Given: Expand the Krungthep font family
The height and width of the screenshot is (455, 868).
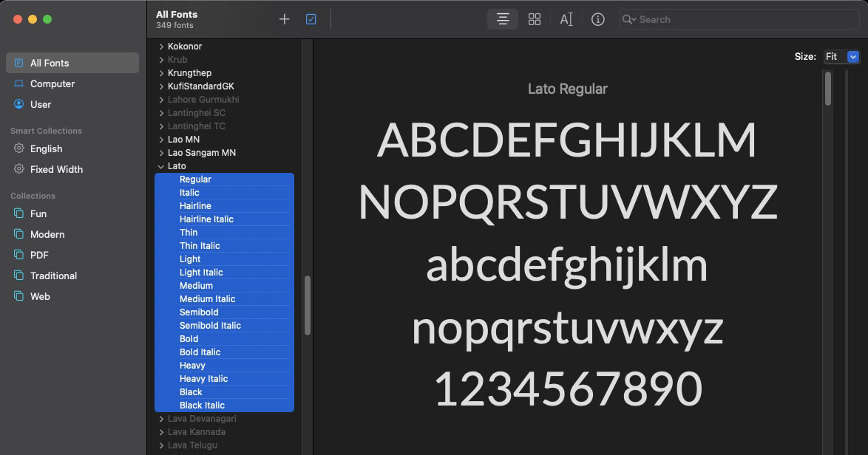Looking at the screenshot, I should [x=161, y=73].
